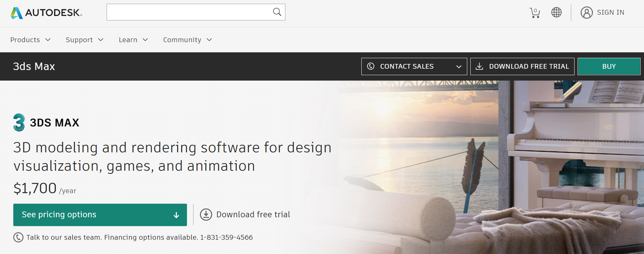
Task: Click the search input field
Action: 196,12
